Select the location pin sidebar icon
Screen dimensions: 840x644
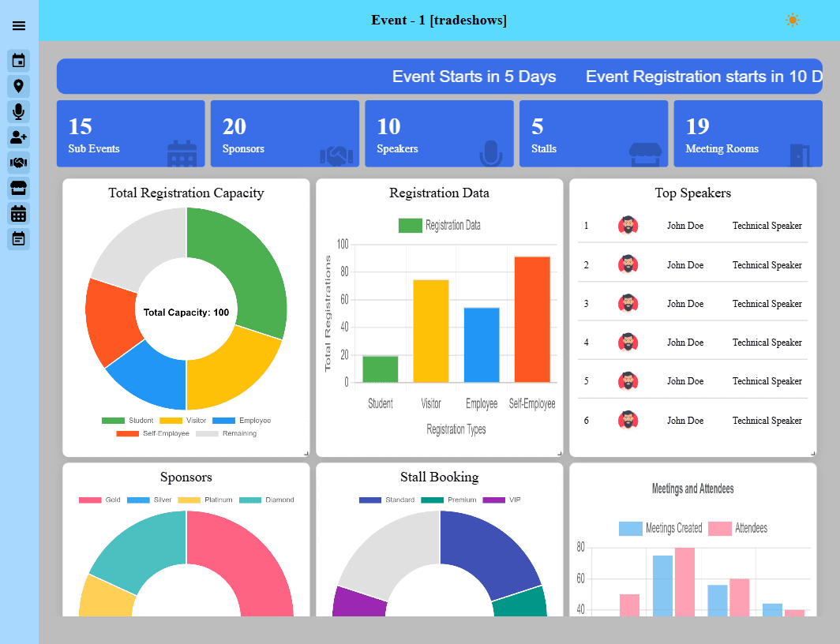click(x=19, y=86)
